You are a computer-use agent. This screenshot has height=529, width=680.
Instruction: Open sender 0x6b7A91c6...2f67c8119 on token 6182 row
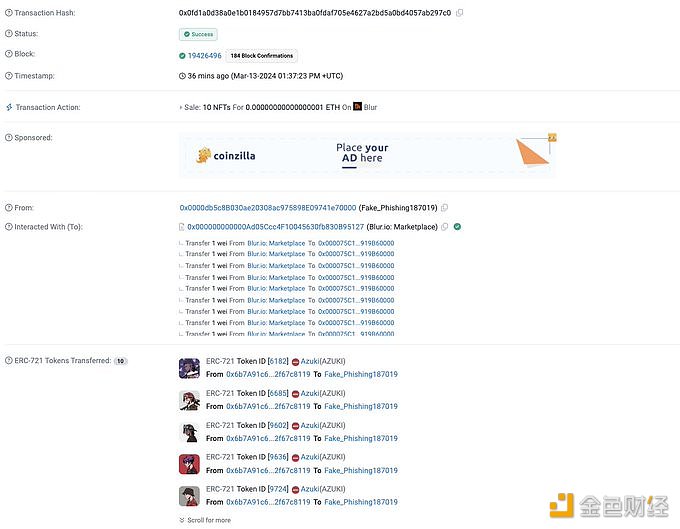pyautogui.click(x=268, y=374)
